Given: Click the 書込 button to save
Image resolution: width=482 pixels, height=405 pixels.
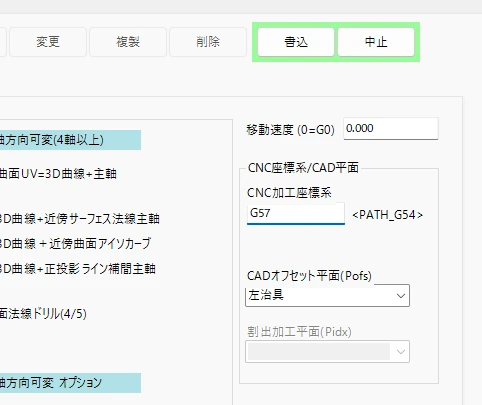Looking at the screenshot, I should [296, 42].
